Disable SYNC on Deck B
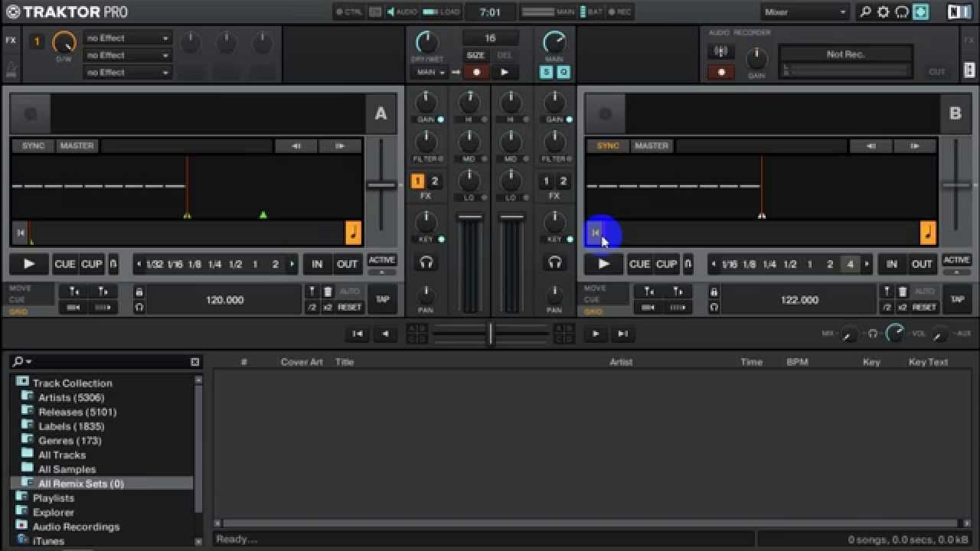 click(x=608, y=145)
